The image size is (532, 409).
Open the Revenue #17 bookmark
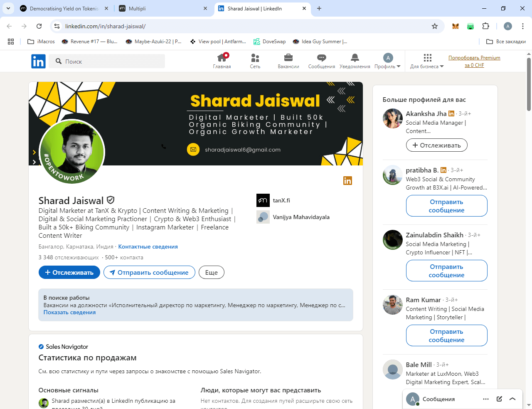89,42
